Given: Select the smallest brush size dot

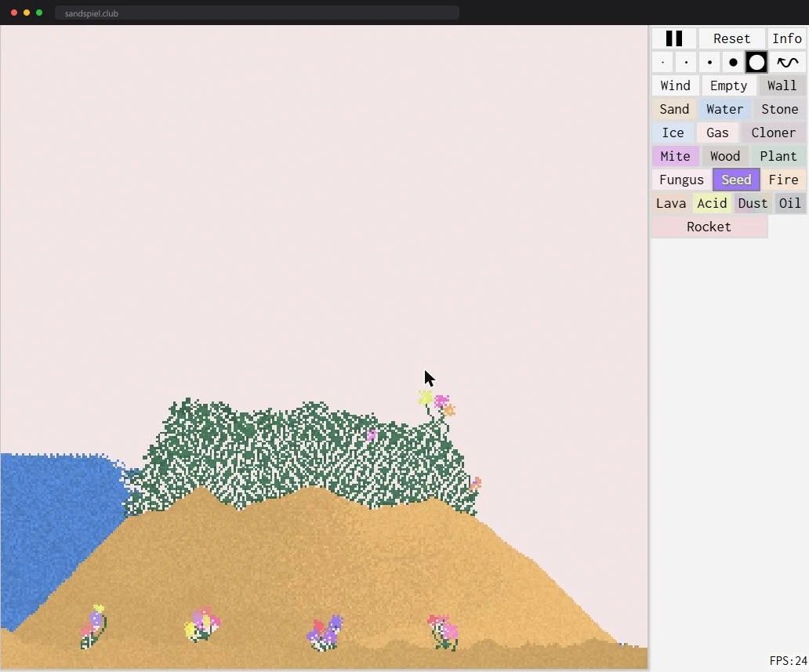Looking at the screenshot, I should click(x=663, y=63).
